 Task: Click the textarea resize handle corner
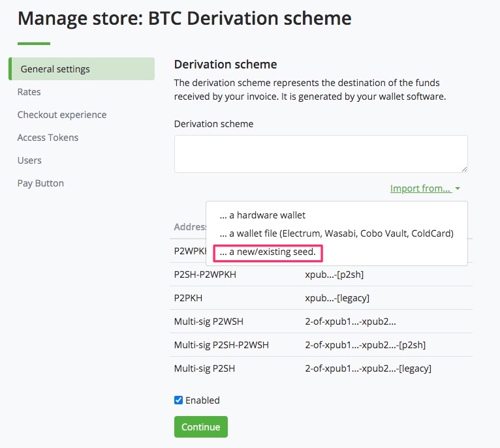coord(464,169)
